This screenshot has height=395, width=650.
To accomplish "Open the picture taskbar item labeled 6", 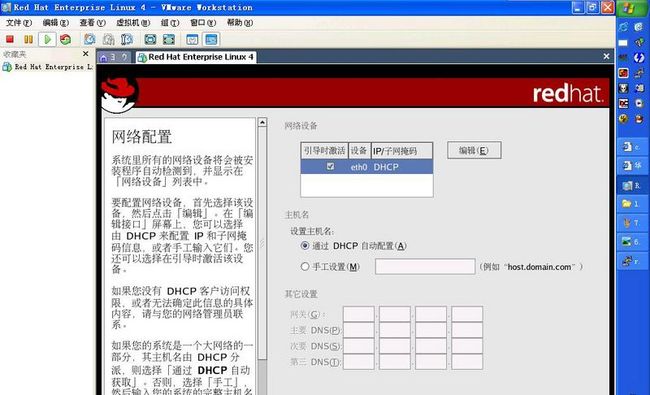I will point(631,242).
